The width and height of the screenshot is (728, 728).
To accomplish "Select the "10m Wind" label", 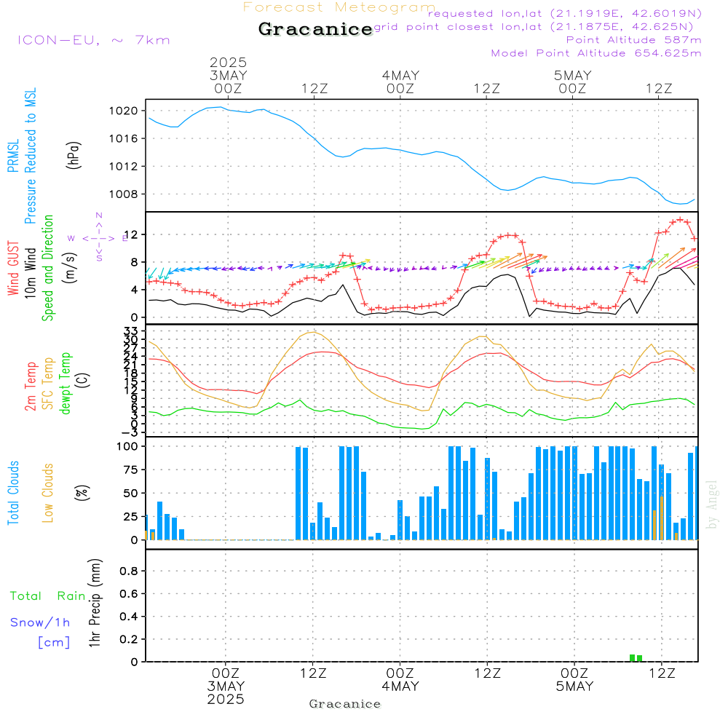I will (30, 273).
